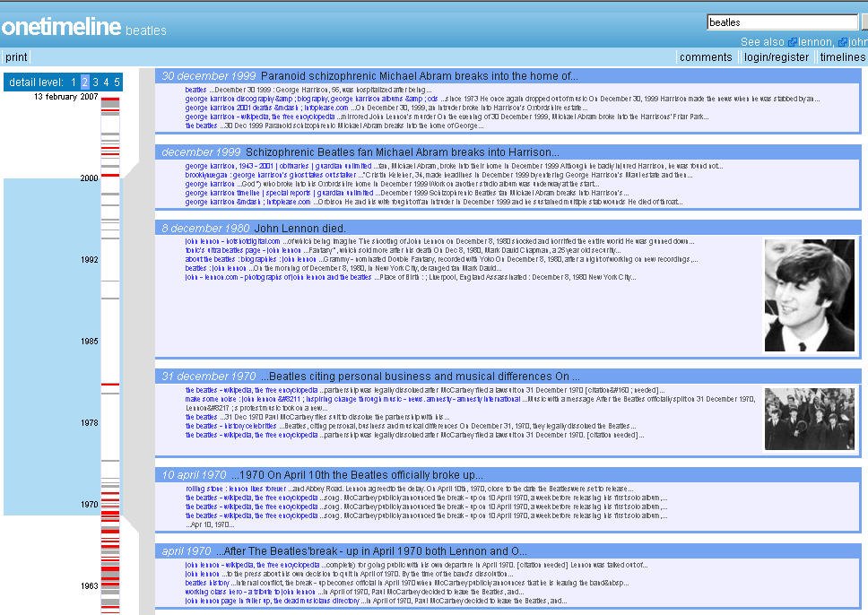This screenshot has width=868, height=615.
Task: Open 'john lennon - wikipedia, the free encyclopedia' link
Action: (253, 565)
